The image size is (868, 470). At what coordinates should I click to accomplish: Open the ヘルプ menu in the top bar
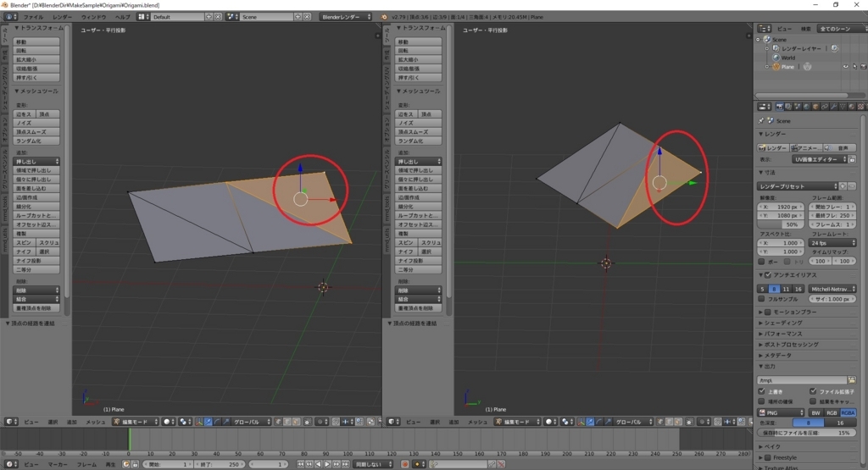pos(122,17)
